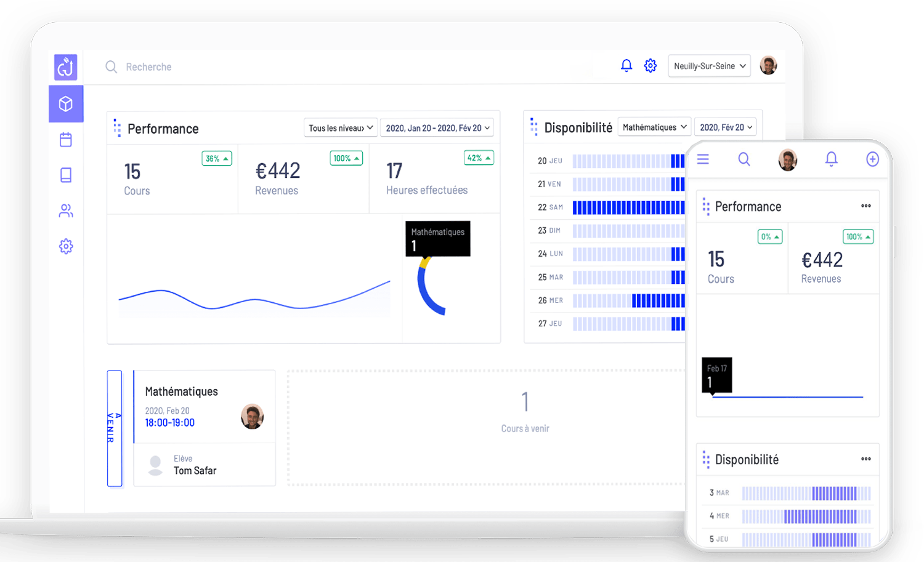Select the À VENIR vertical tab
This screenshot has height=562, width=924.
(114, 428)
